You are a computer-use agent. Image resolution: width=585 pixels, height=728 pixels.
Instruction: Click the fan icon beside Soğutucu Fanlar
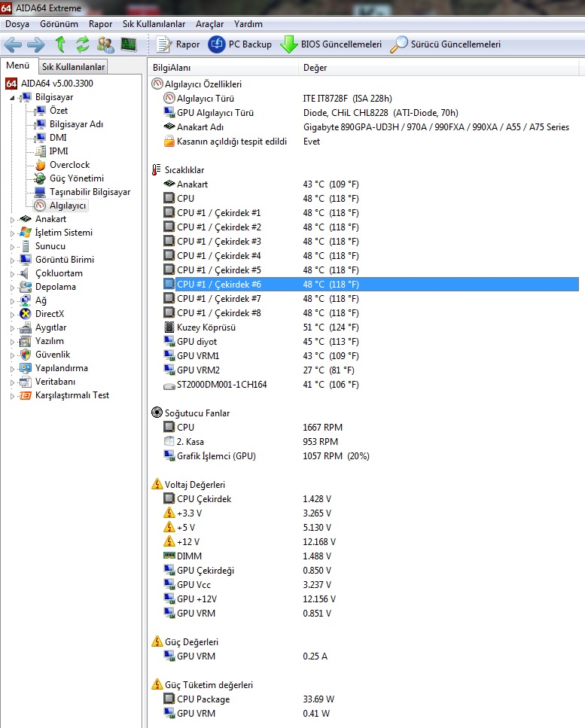click(157, 413)
